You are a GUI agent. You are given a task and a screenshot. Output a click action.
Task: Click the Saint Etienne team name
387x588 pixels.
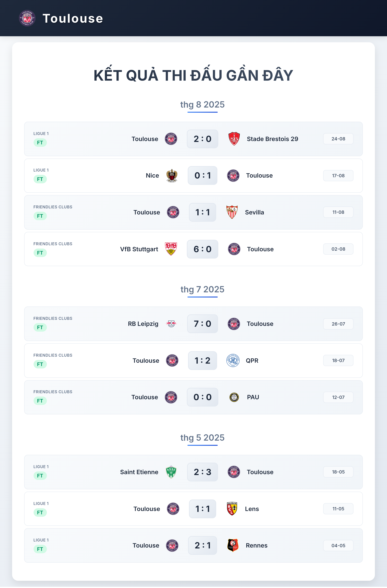point(139,472)
